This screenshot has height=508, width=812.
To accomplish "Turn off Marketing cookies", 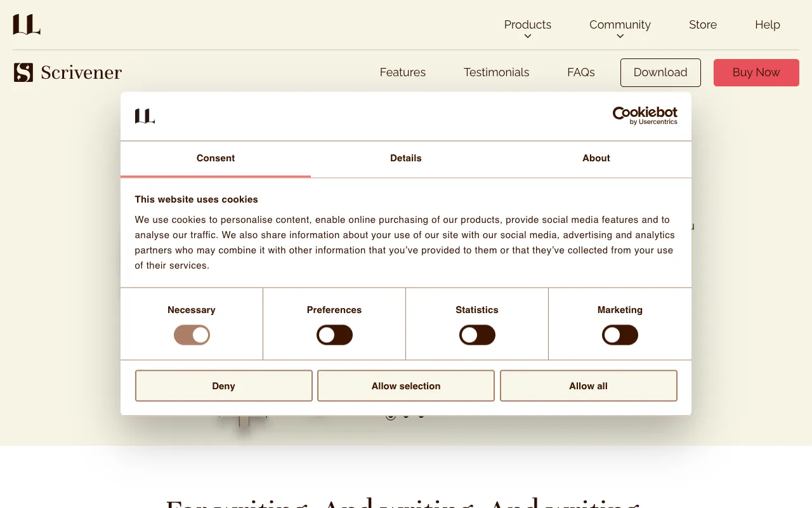I will 620,335.
